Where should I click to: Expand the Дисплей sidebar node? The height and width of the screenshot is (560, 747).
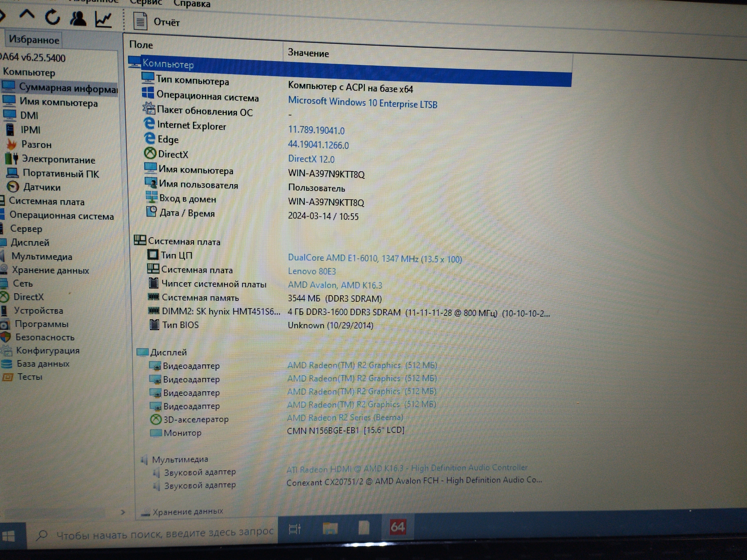25,243
